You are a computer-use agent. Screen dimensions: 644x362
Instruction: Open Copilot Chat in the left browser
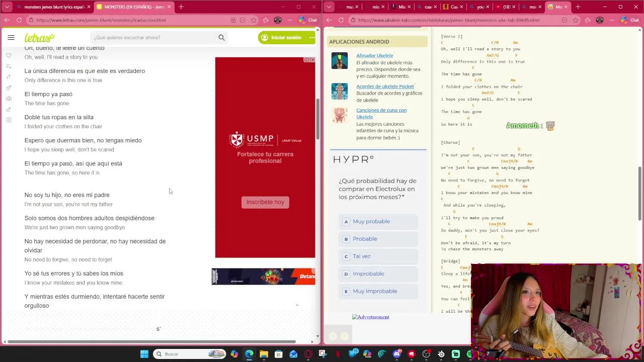[x=307, y=20]
